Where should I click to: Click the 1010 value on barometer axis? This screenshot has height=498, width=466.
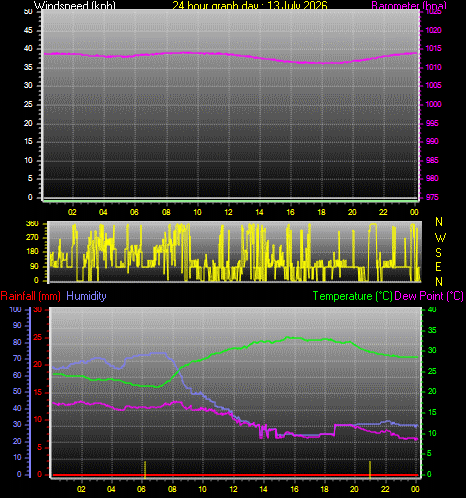[433, 67]
